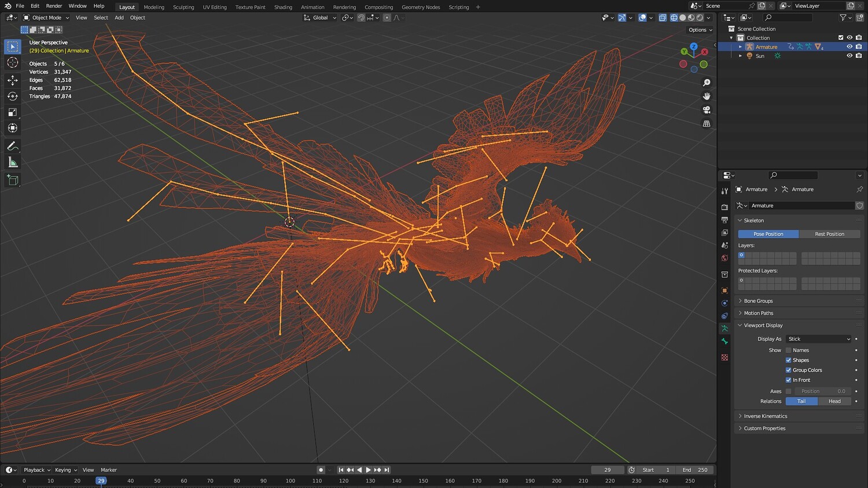Set Relations to Tail
The width and height of the screenshot is (868, 488).
click(x=801, y=401)
